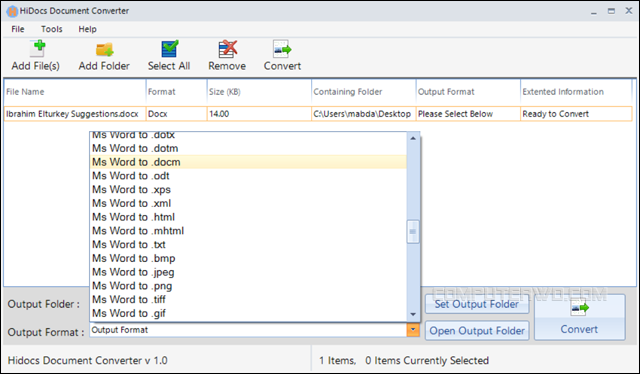Choose Ms Word to .txt option

(x=248, y=245)
